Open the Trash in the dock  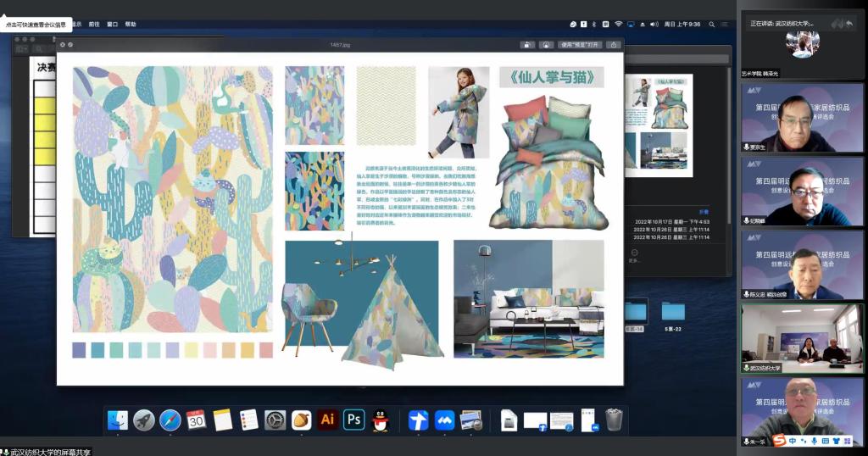(x=615, y=420)
